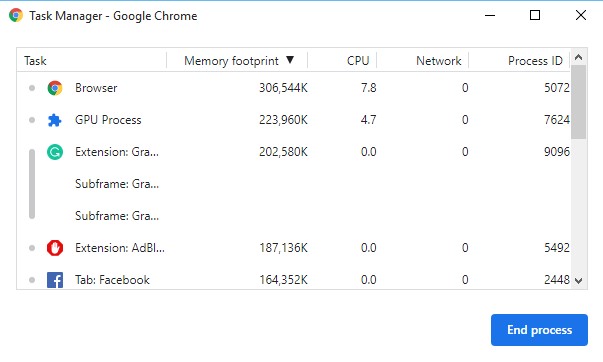Click the End process button
Screen dimensions: 603x362
click(539, 330)
